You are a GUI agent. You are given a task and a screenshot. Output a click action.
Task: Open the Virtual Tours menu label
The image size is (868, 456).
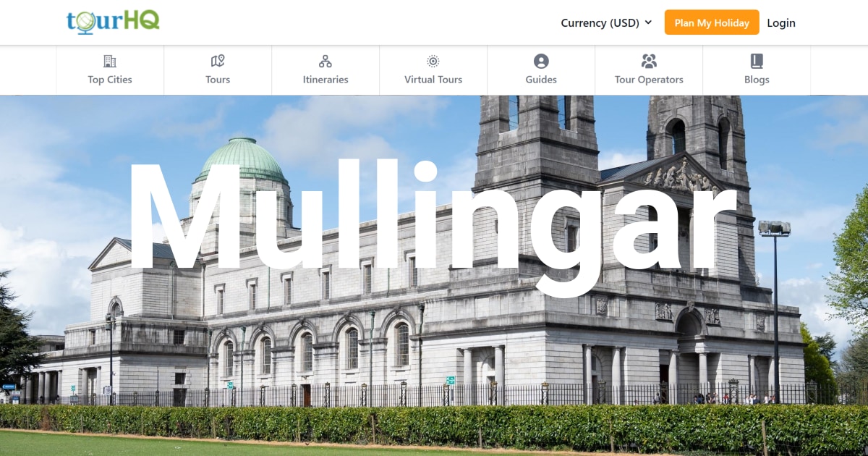pos(433,80)
